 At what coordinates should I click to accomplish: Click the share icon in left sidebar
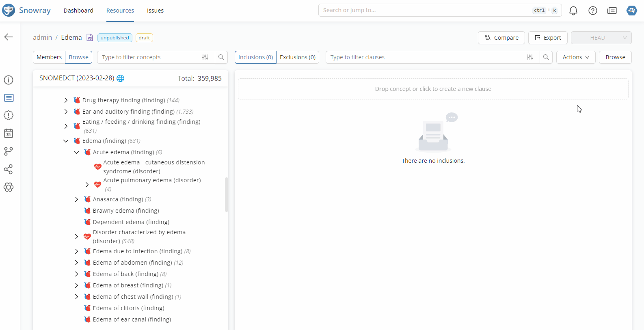[9, 169]
